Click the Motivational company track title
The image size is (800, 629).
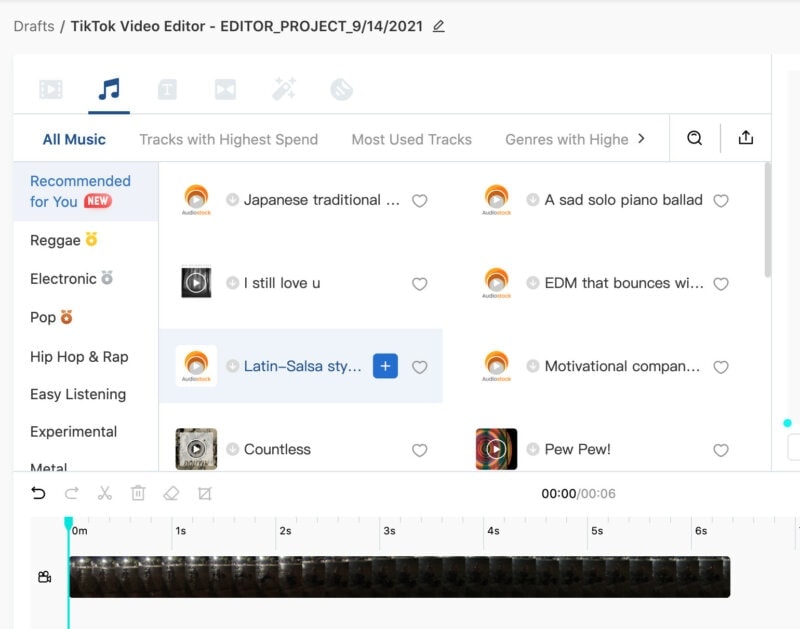622,366
